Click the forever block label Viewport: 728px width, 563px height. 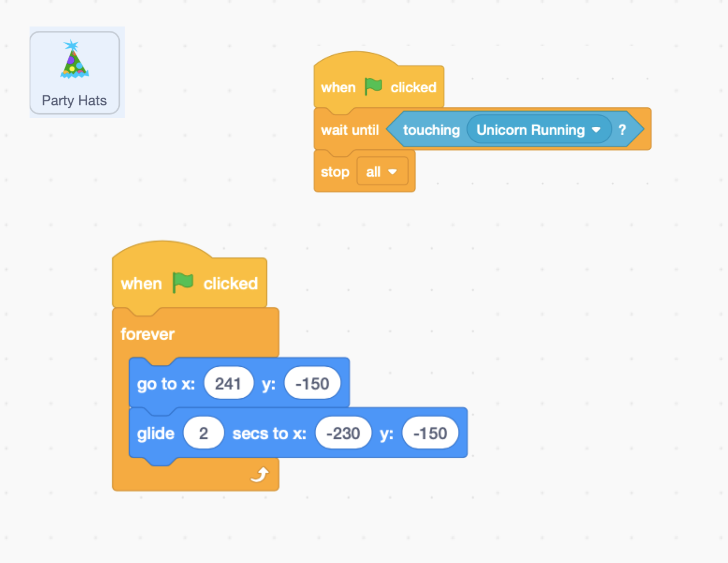coord(147,334)
